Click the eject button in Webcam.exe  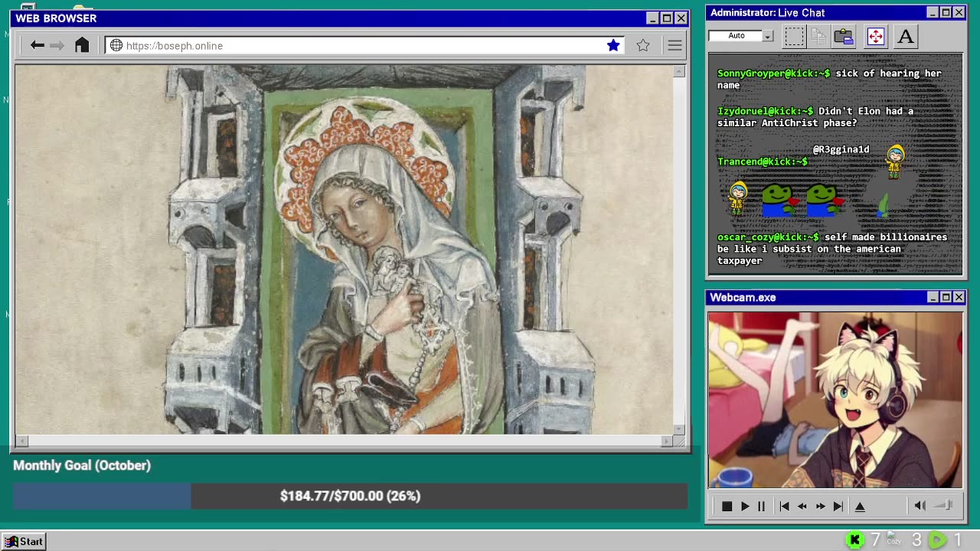pyautogui.click(x=860, y=506)
